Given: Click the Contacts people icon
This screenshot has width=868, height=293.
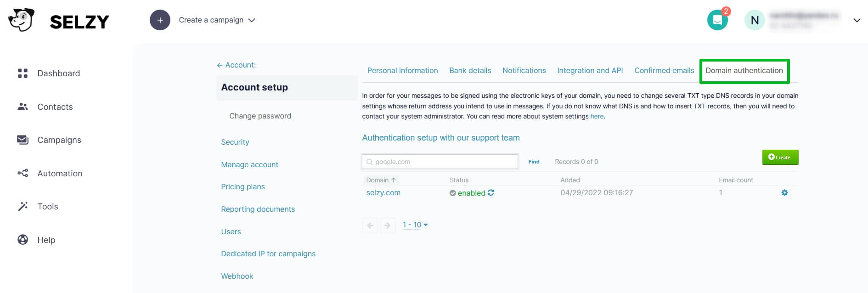Looking at the screenshot, I should (23, 107).
